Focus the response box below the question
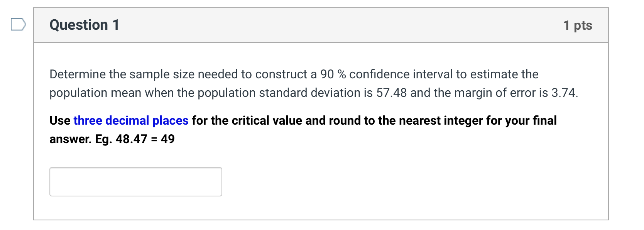 [x=135, y=181]
